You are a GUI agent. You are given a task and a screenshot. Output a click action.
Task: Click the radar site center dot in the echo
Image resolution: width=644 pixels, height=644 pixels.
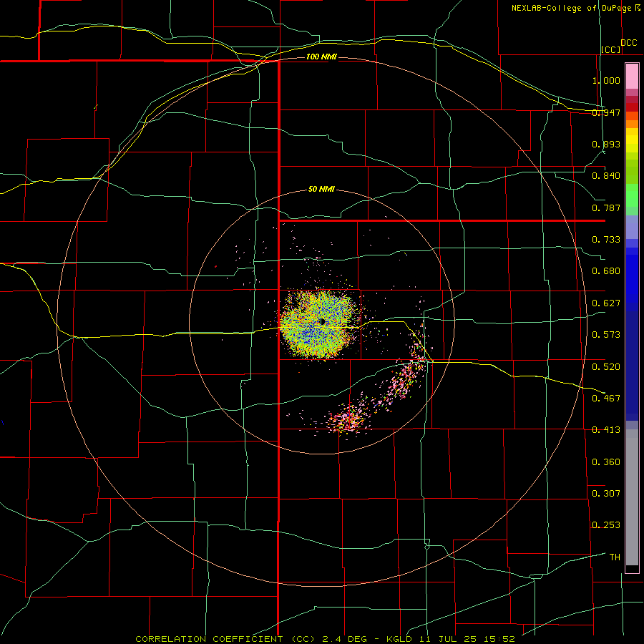pyautogui.click(x=323, y=321)
